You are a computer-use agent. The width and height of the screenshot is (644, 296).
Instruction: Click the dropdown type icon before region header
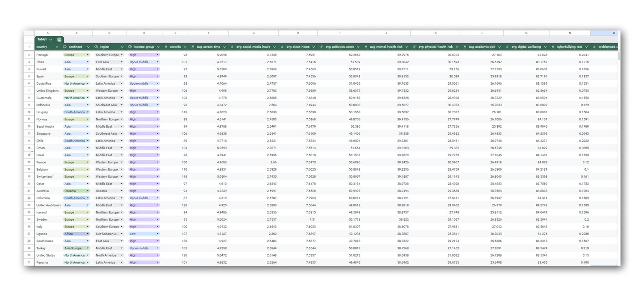pos(96,47)
